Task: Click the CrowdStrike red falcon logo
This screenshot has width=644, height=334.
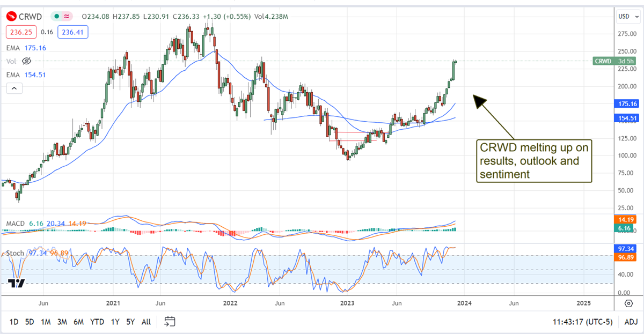Action: click(x=11, y=17)
